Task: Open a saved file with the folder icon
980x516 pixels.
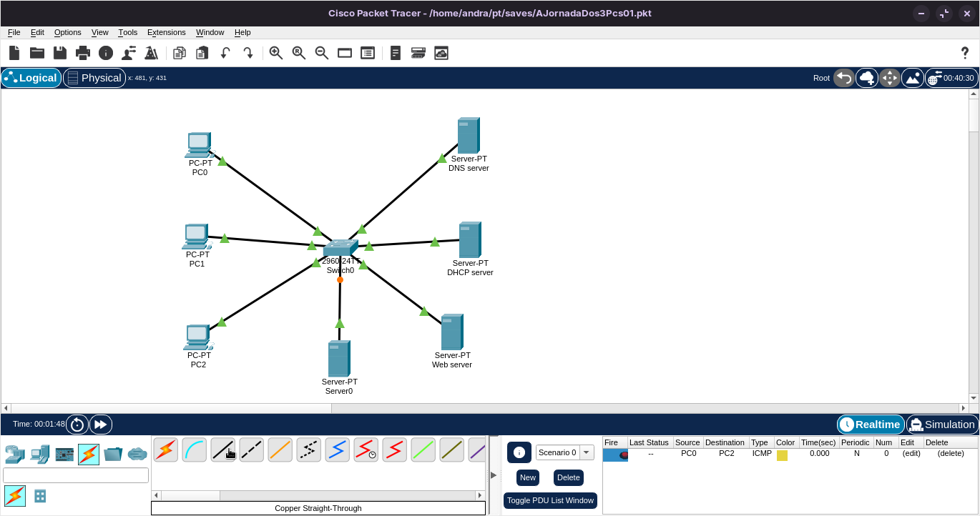Action: (37, 53)
